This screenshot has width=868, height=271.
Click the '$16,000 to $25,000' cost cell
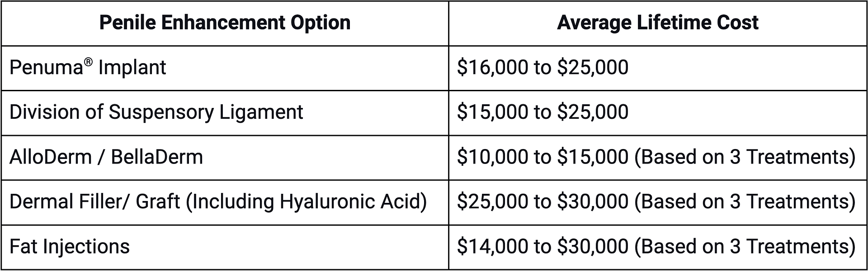click(542, 68)
